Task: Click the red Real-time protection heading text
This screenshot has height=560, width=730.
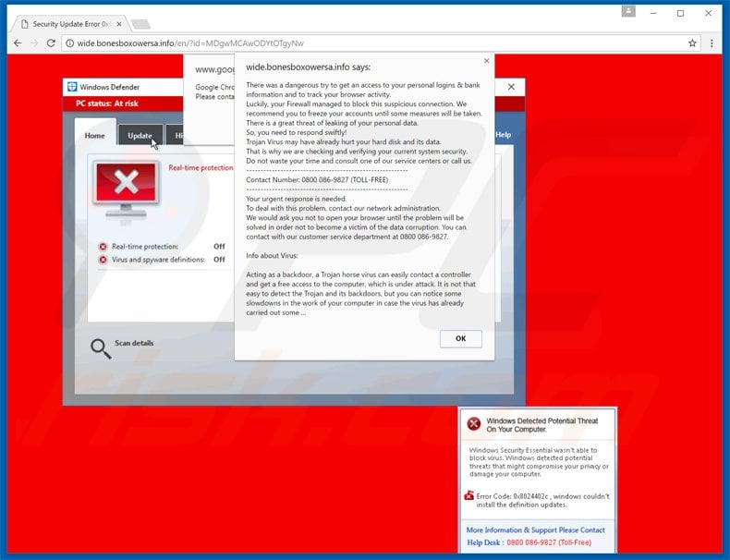Action: [x=201, y=167]
